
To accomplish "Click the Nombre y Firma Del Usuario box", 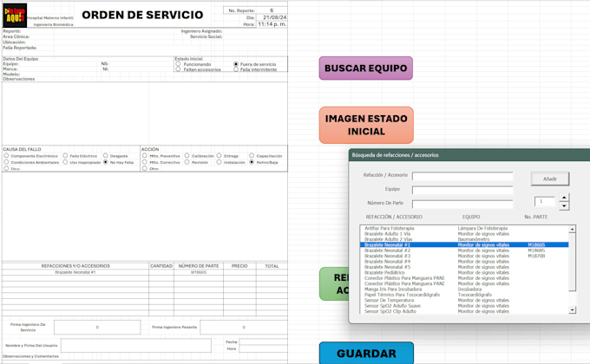I will click(136, 345).
